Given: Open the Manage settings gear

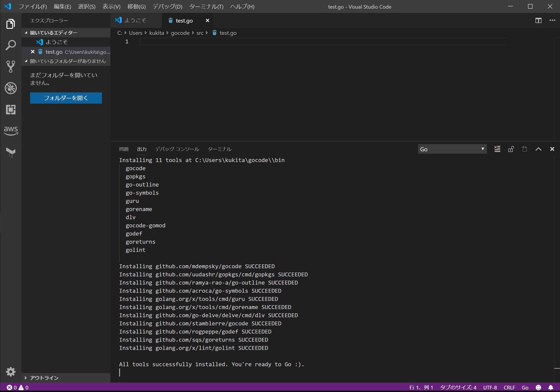Looking at the screenshot, I should tap(11, 372).
